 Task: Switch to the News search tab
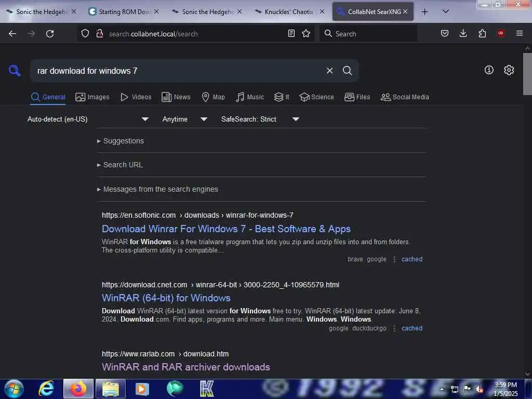coord(176,97)
